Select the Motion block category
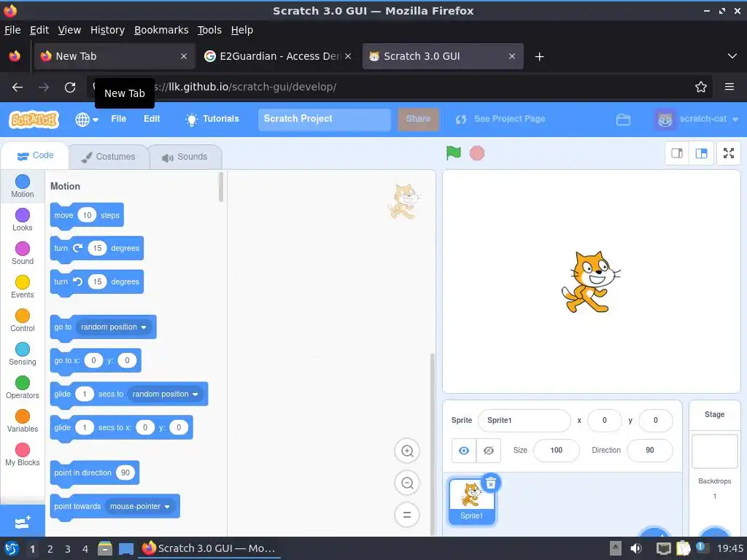Screen dimensions: 747x560 click(23, 186)
